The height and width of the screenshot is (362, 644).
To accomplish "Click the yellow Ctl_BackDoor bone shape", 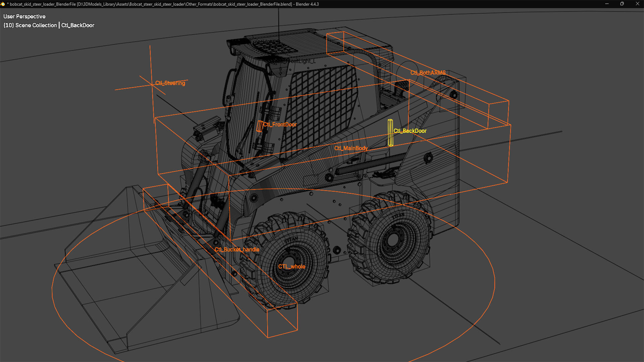I will (x=390, y=133).
